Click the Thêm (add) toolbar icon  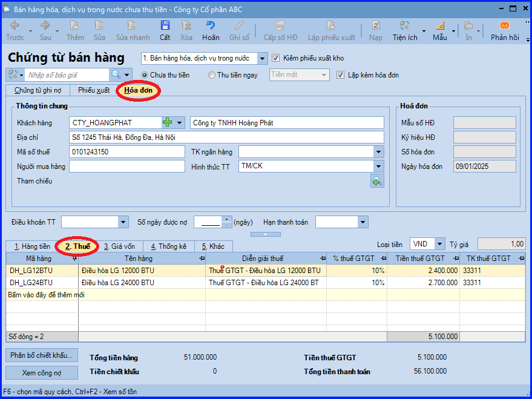click(74, 26)
